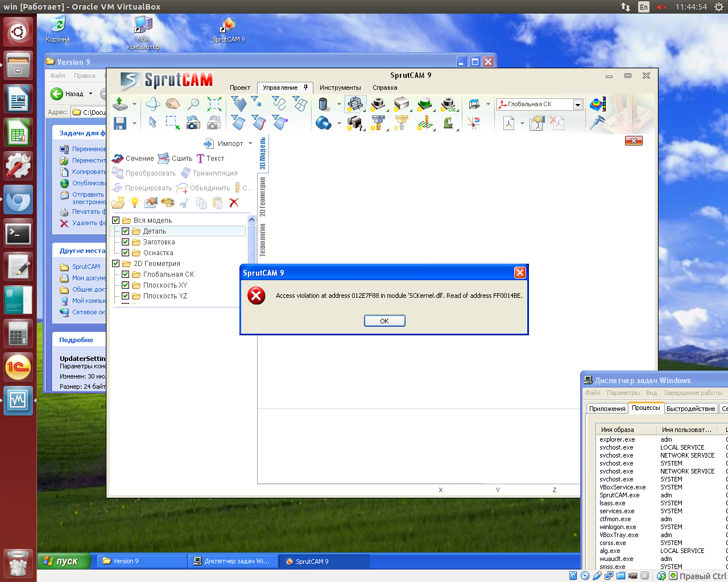Click the wireframe box view icon
The width and height of the screenshot is (728, 582).
pyautogui.click(x=474, y=104)
